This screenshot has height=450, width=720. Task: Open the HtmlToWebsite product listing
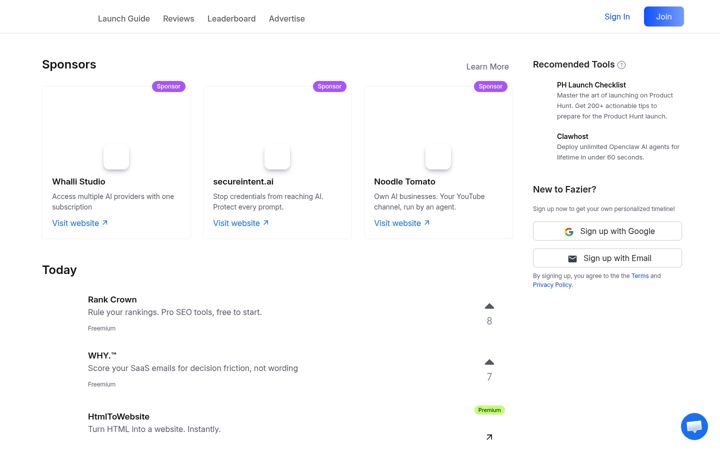(x=118, y=416)
